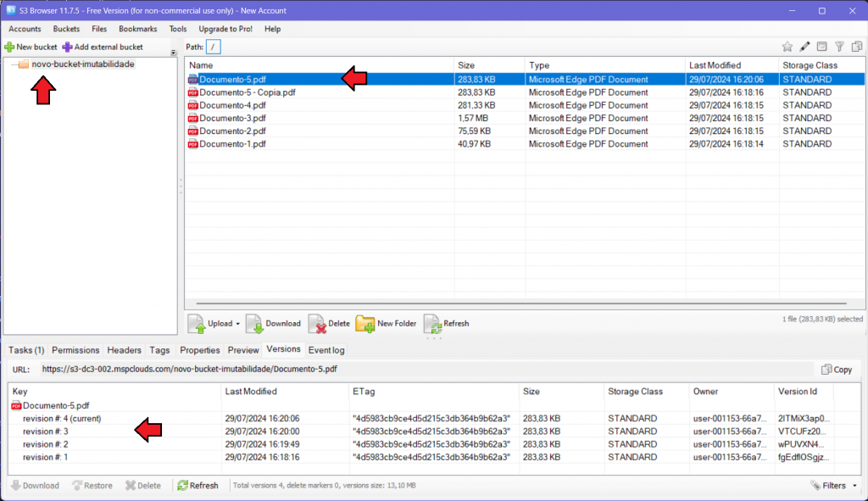Switch to the Event log tab
Image resolution: width=868 pixels, height=501 pixels.
[x=326, y=350]
